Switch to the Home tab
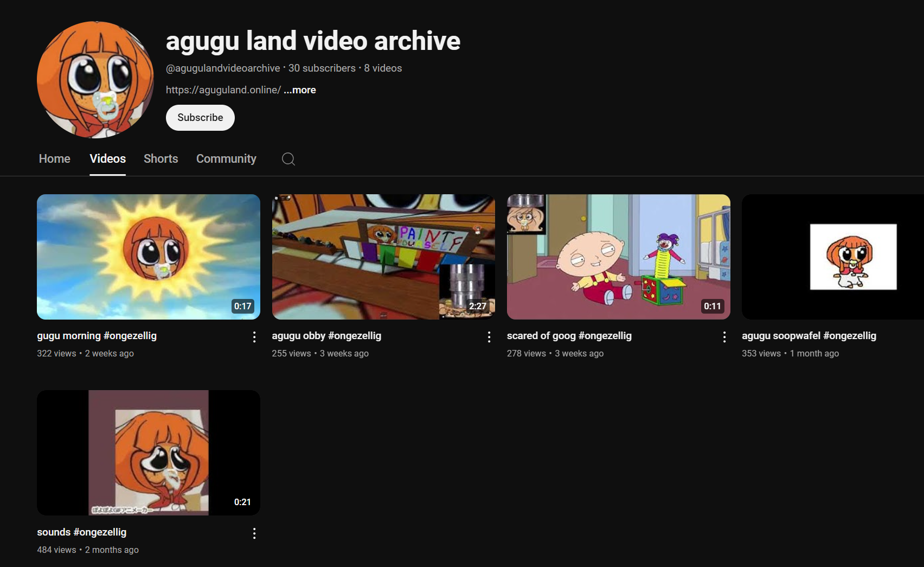The height and width of the screenshot is (567, 924). pyautogui.click(x=55, y=159)
